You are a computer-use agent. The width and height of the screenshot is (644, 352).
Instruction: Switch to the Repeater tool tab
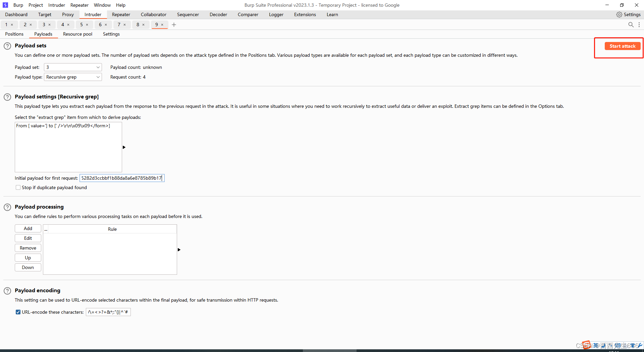pos(121,14)
